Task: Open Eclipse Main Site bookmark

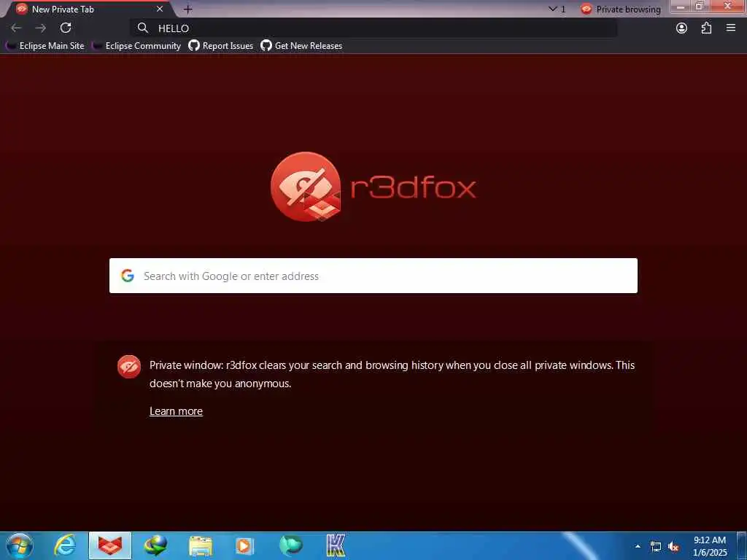Action: (44, 46)
